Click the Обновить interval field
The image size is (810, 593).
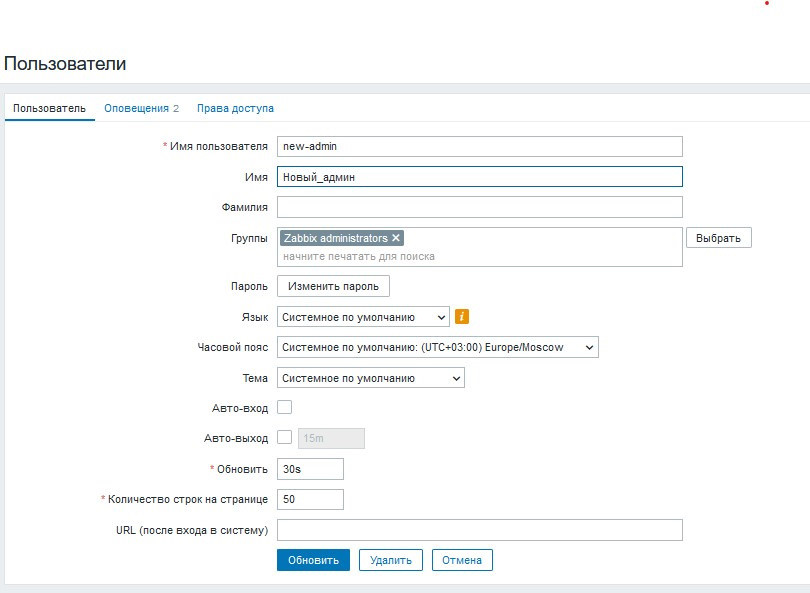coord(310,469)
